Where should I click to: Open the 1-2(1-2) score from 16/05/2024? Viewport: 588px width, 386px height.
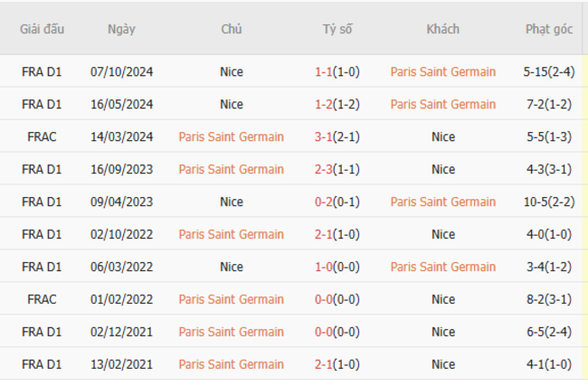pos(337,105)
